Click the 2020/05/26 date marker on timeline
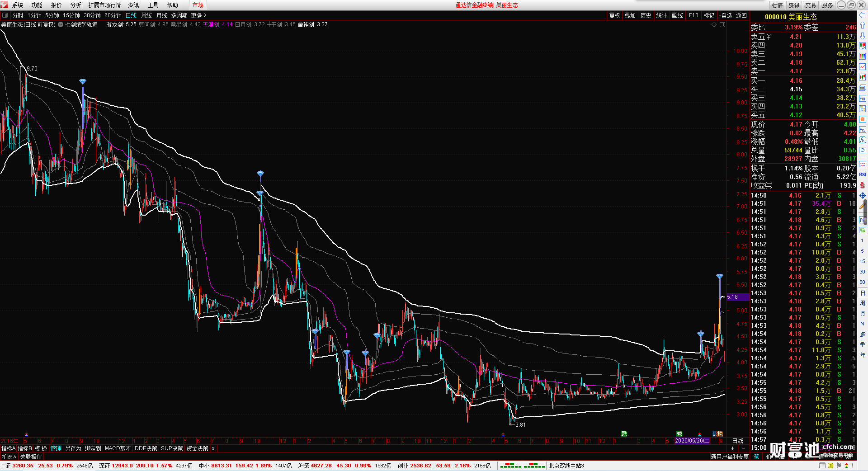This screenshot has width=868, height=471. click(692, 441)
